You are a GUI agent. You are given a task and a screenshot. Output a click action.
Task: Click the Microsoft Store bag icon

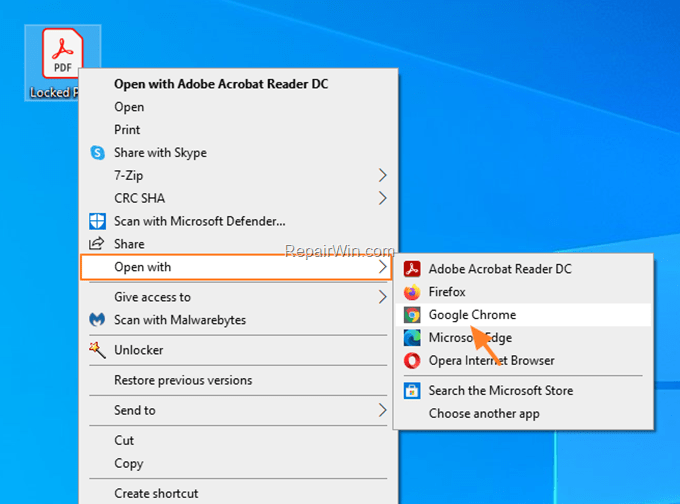(x=412, y=391)
